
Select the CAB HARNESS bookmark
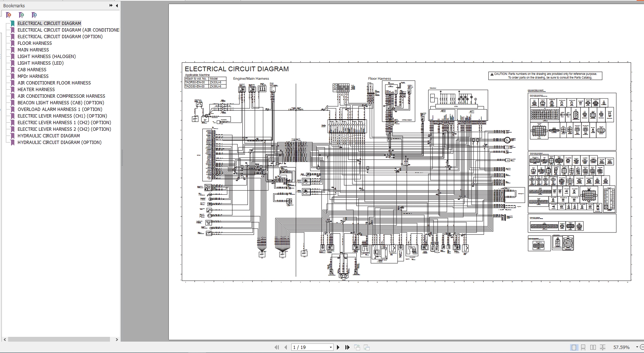(x=32, y=69)
